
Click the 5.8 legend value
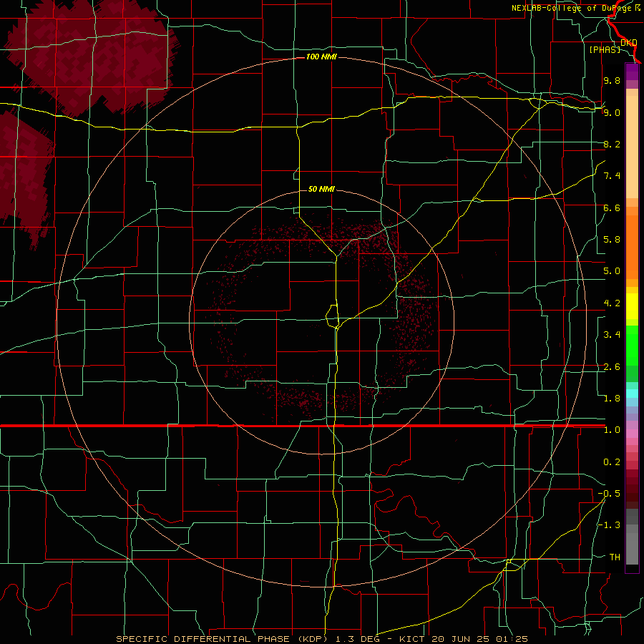[x=612, y=240]
